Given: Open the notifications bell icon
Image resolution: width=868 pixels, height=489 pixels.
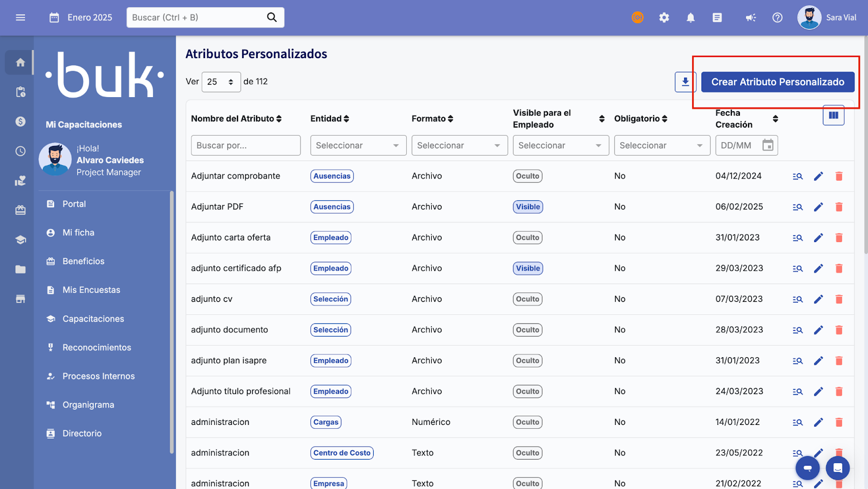Looking at the screenshot, I should coord(691,17).
